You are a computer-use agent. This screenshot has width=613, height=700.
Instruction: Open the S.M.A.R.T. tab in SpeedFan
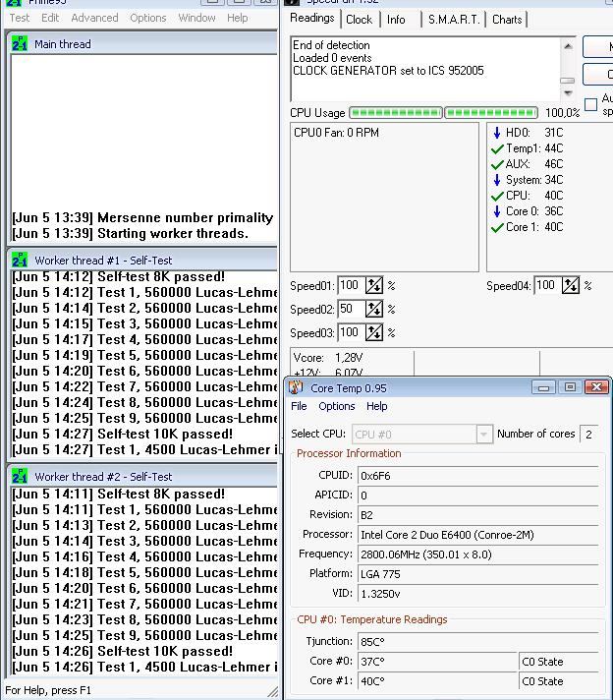(454, 20)
